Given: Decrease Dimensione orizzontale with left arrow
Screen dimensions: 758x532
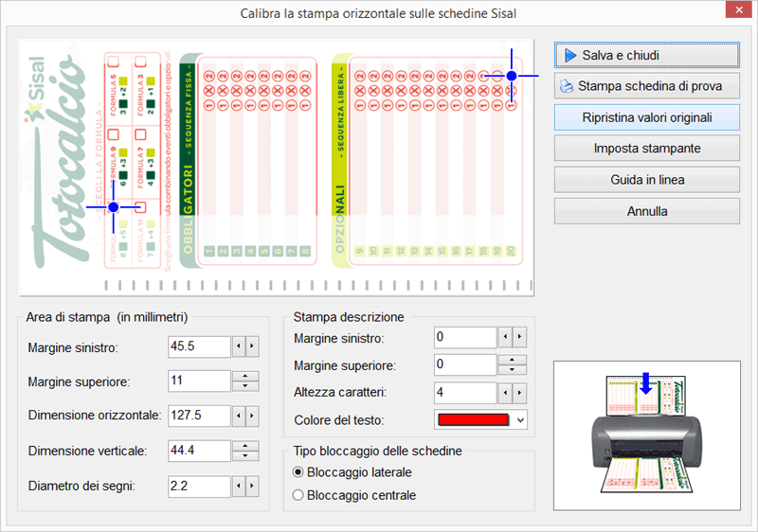Looking at the screenshot, I should (x=239, y=416).
